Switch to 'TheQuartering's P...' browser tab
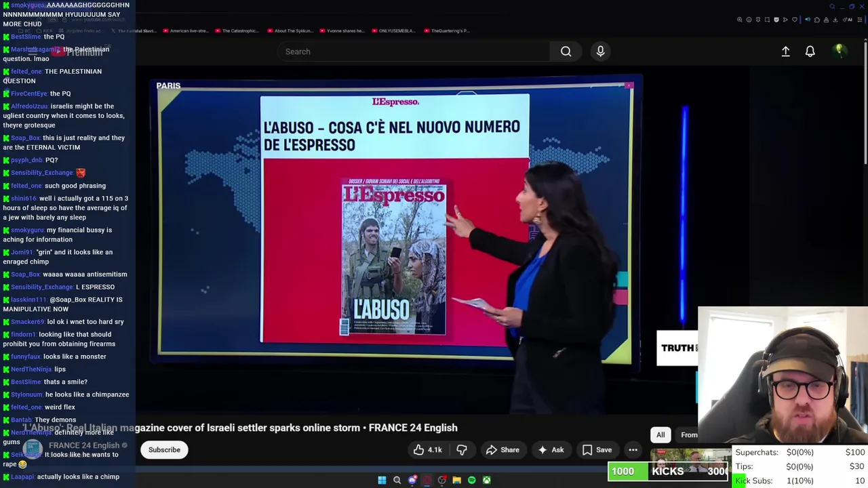 (446, 30)
